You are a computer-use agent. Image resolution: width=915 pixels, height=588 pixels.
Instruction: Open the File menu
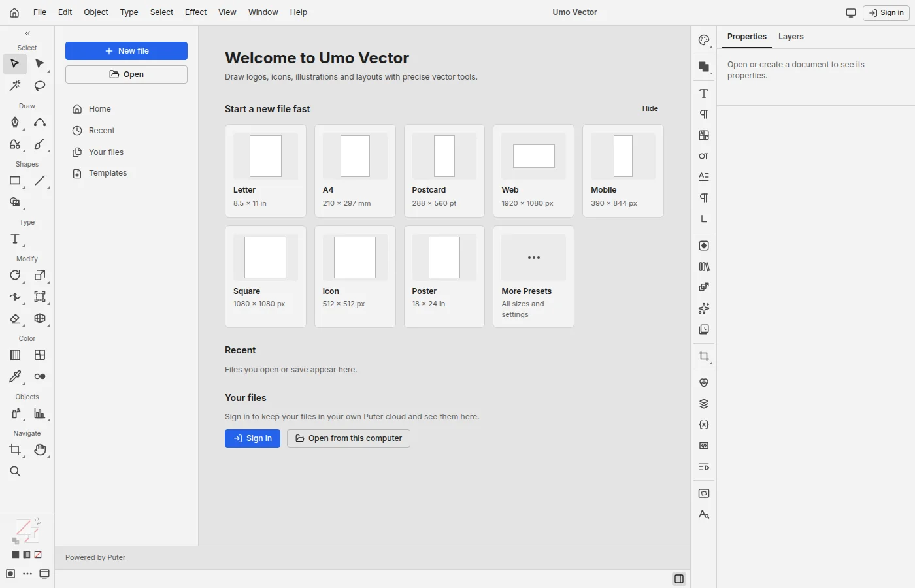40,12
